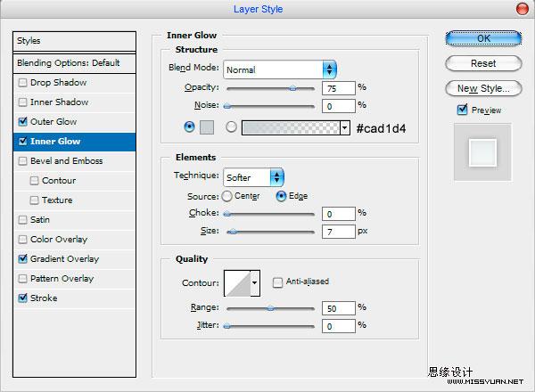The image size is (535, 392).
Task: Click the Size pixel input field
Action: 339,232
